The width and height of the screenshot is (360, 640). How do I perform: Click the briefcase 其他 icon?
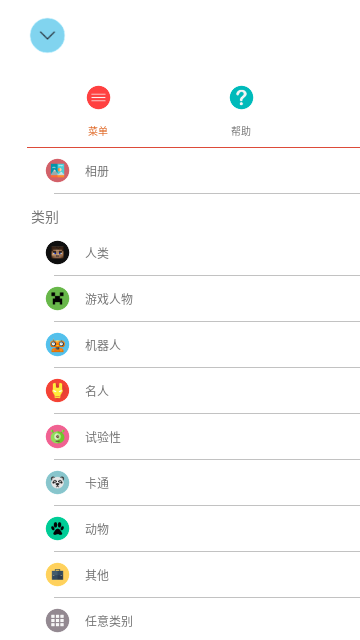[x=57, y=574]
